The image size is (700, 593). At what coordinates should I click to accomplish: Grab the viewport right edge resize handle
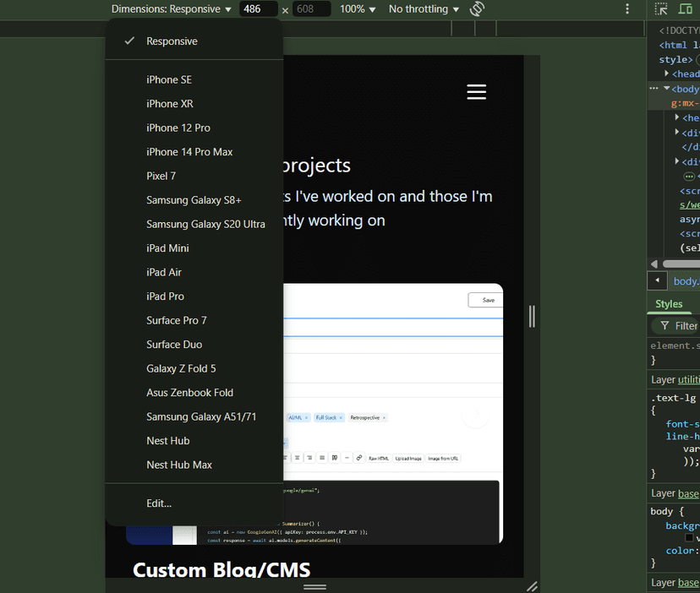click(532, 317)
